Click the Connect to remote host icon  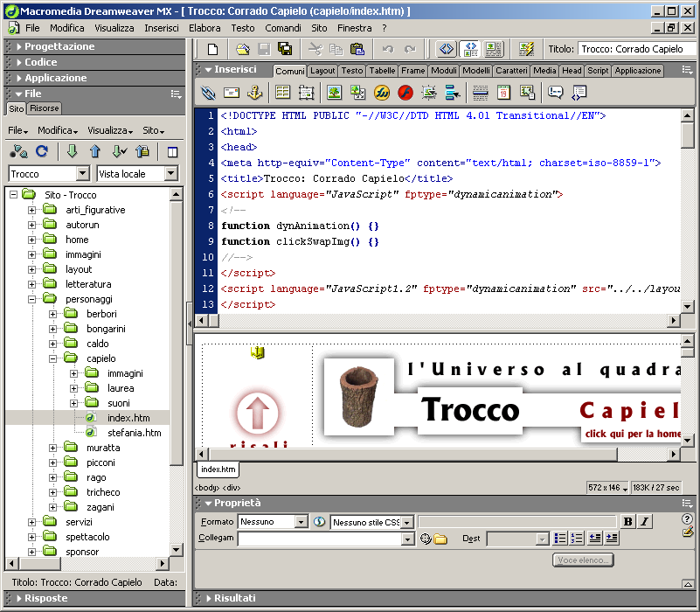(18, 152)
